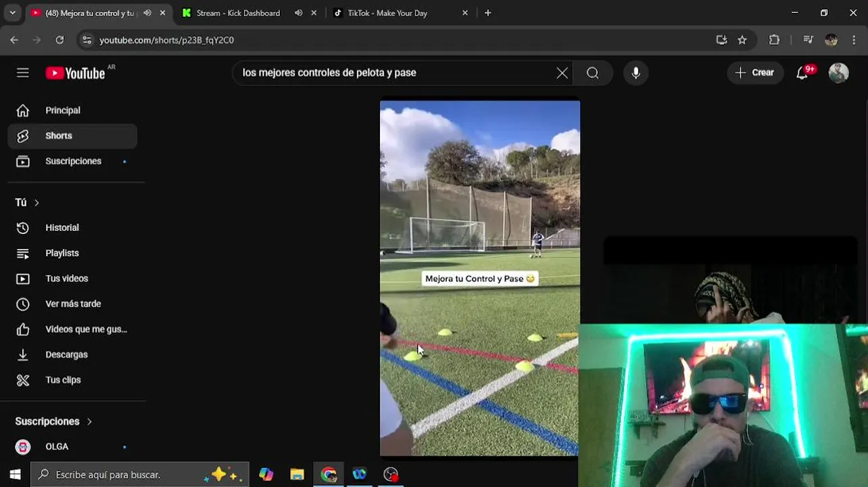Click the Playlists list icon

23,253
